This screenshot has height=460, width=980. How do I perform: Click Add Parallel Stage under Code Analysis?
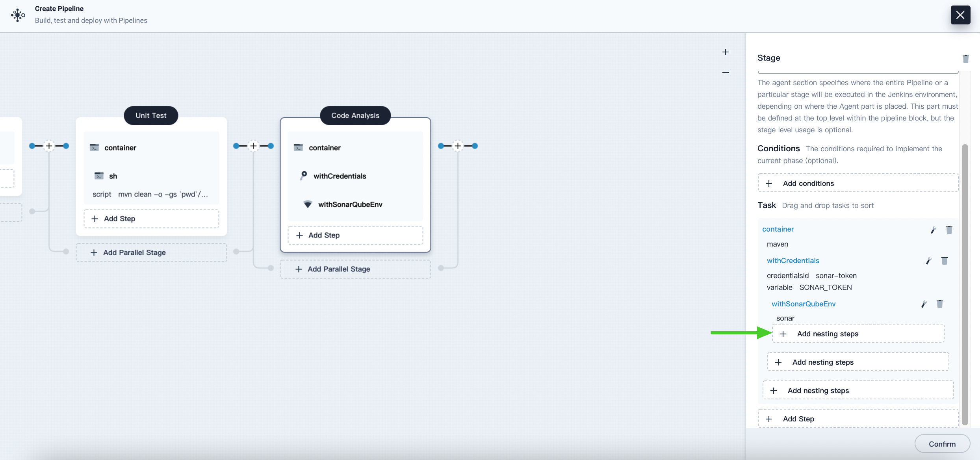pyautogui.click(x=339, y=269)
